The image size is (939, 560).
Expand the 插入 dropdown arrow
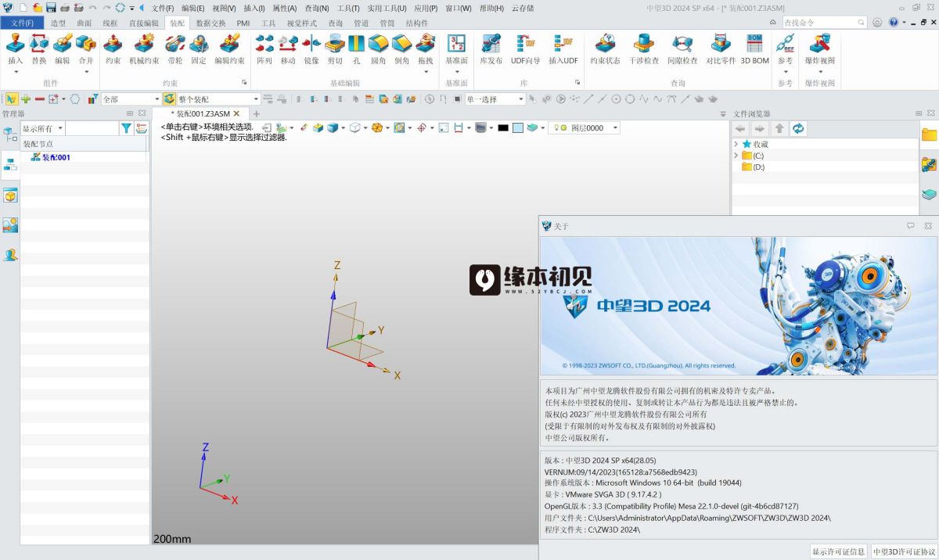coord(15,72)
